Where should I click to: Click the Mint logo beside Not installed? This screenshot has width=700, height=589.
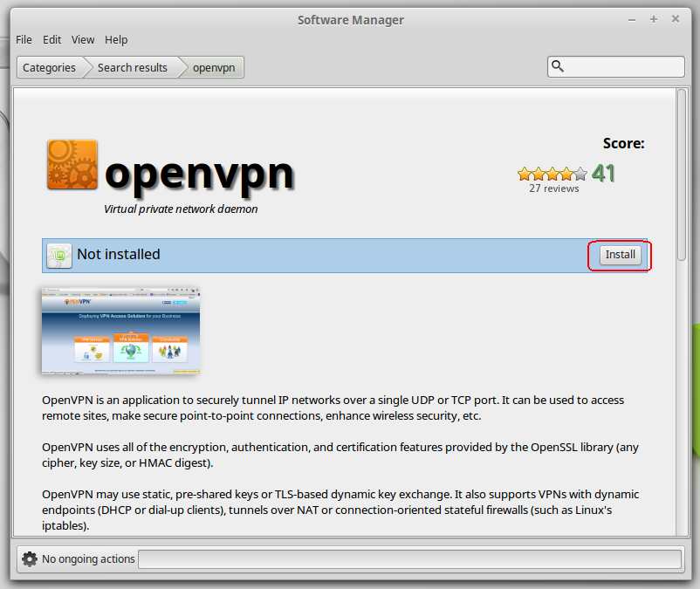59,256
